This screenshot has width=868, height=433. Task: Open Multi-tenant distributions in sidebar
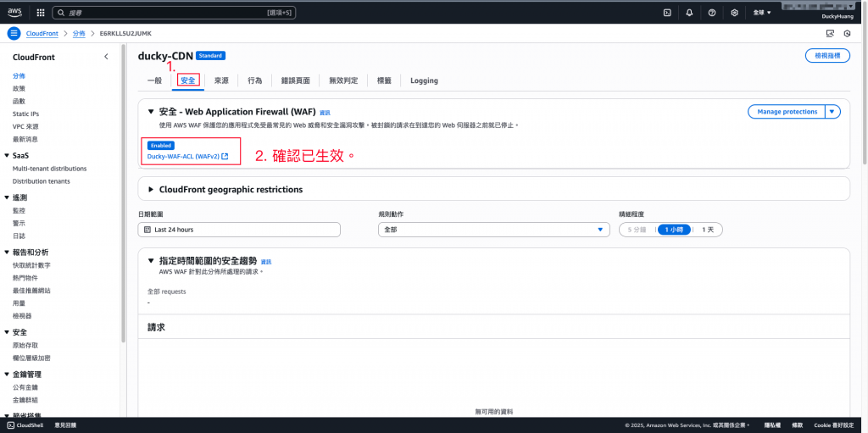coord(49,169)
